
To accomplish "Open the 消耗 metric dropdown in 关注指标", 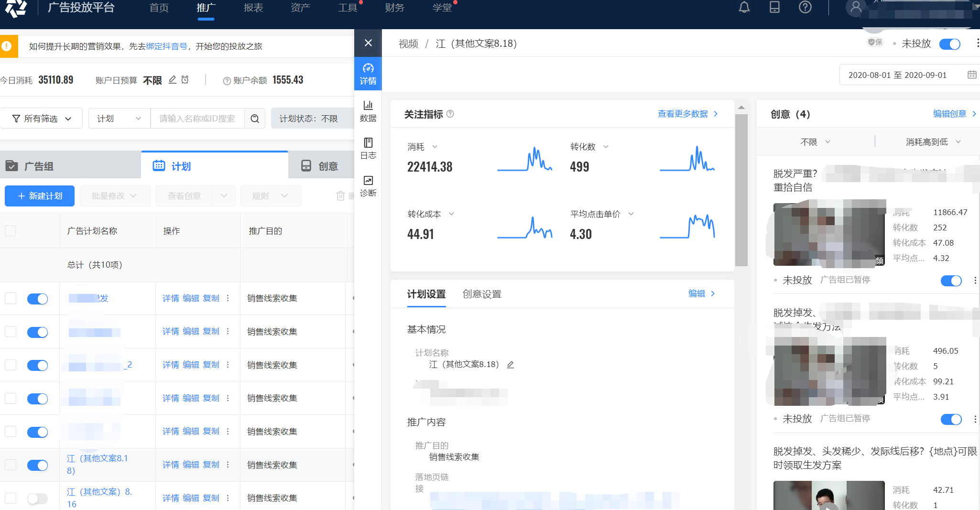I will [435, 147].
